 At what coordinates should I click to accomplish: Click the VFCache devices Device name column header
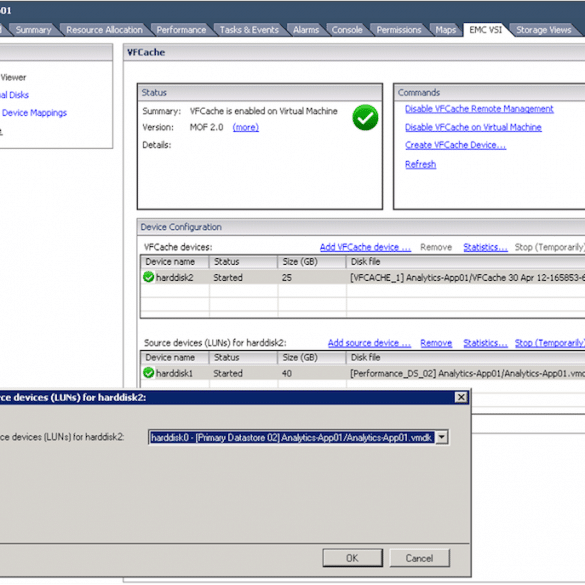coord(175,262)
